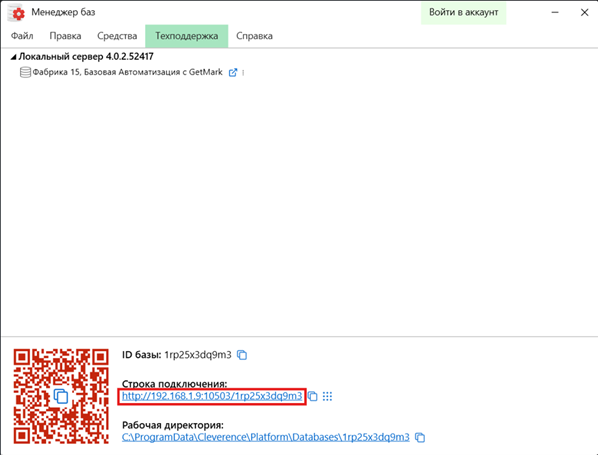
Task: Open the connection string http link
Action: (212, 396)
